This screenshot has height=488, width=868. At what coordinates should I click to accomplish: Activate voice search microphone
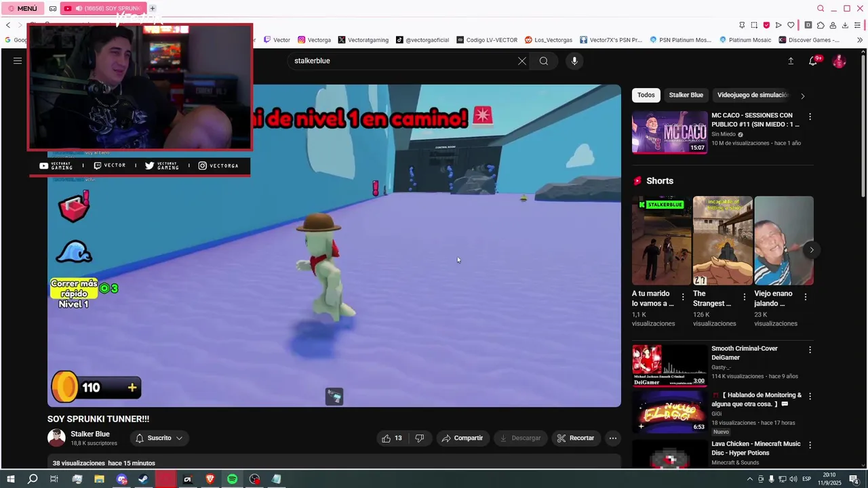pos(574,61)
